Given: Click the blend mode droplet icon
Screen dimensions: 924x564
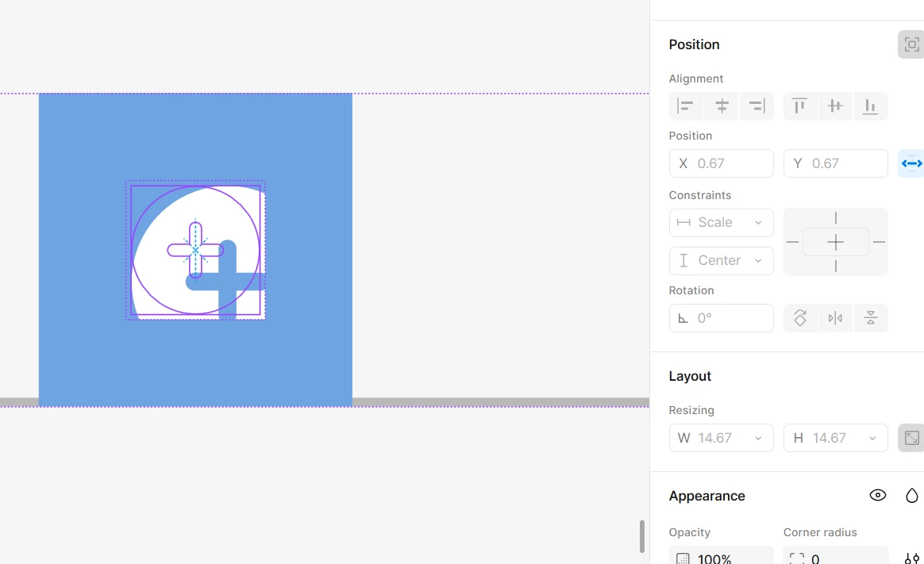Looking at the screenshot, I should 911,495.
